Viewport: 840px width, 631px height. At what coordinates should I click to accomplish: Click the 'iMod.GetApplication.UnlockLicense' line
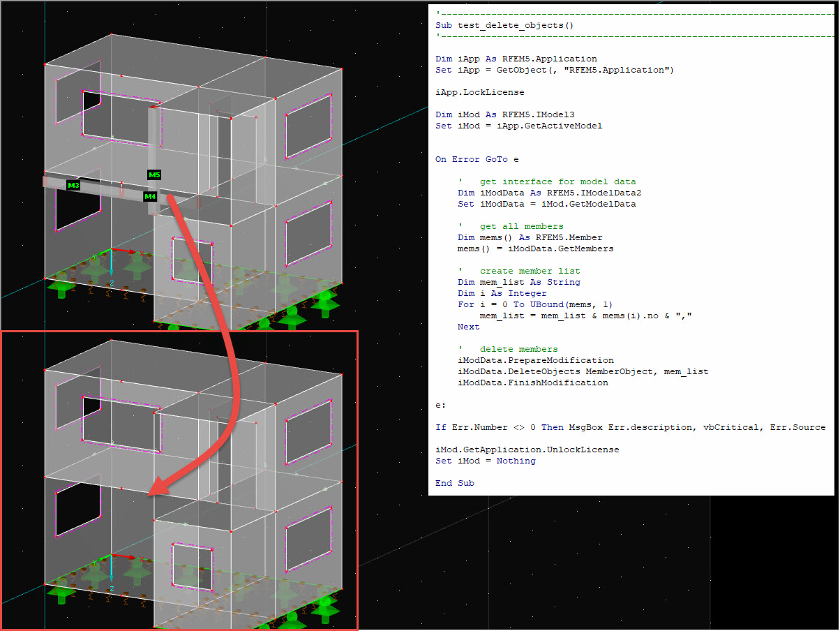pyautogui.click(x=527, y=450)
